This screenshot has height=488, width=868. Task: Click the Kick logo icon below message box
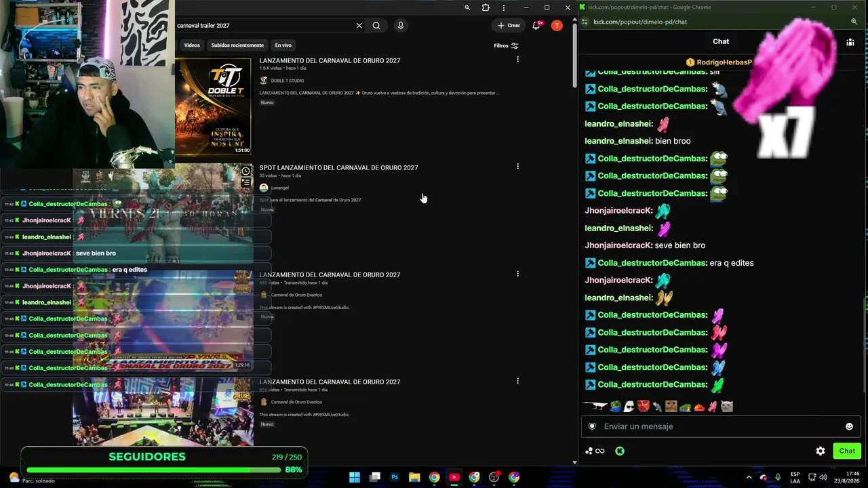pyautogui.click(x=620, y=451)
